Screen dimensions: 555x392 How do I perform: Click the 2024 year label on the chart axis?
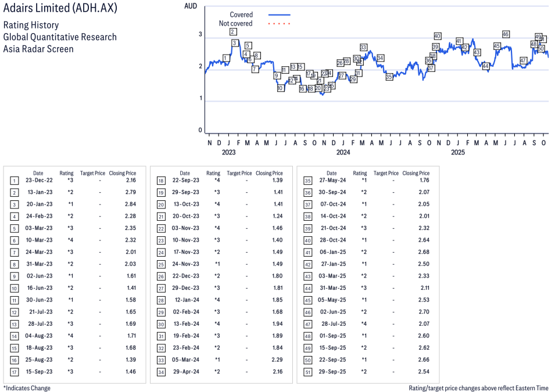pyautogui.click(x=343, y=153)
